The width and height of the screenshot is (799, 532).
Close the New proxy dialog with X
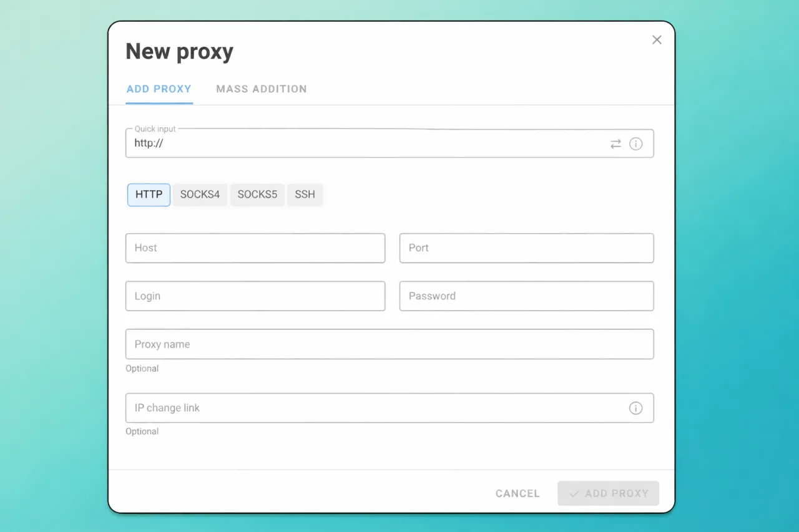657,40
